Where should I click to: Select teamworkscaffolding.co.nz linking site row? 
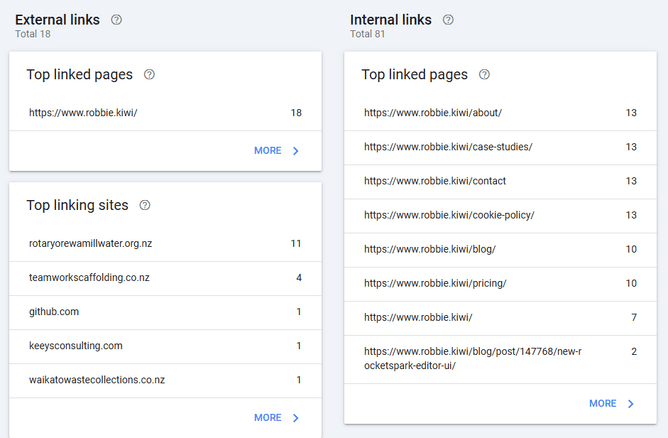[x=165, y=277]
